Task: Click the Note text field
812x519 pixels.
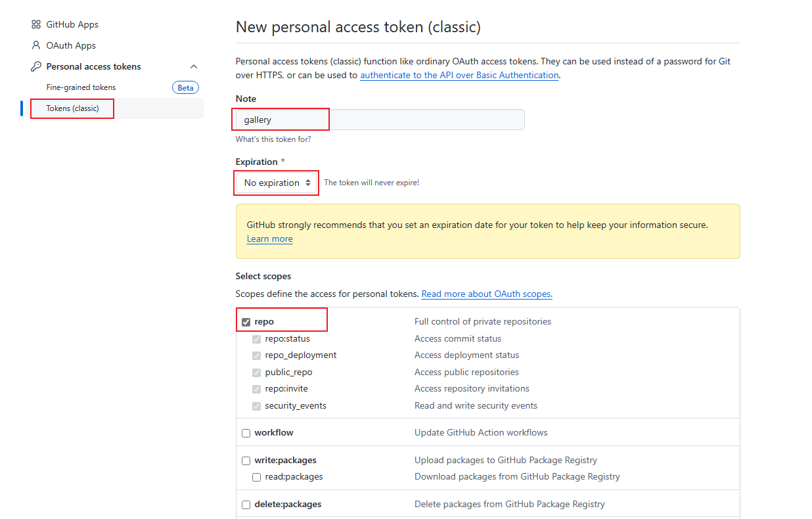Action: 380,120
